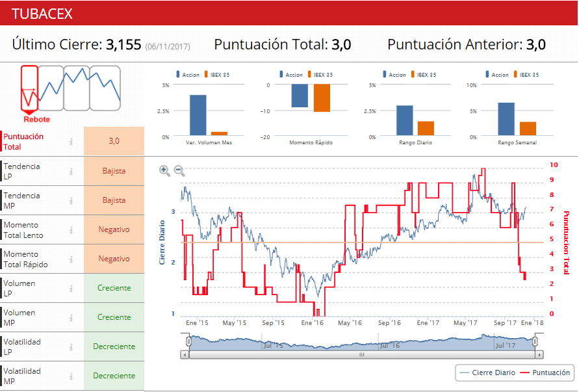Screen dimensions: 579x392
Task: Click the blue Accion bar in Var. Volumen Mes
Action: (x=198, y=115)
